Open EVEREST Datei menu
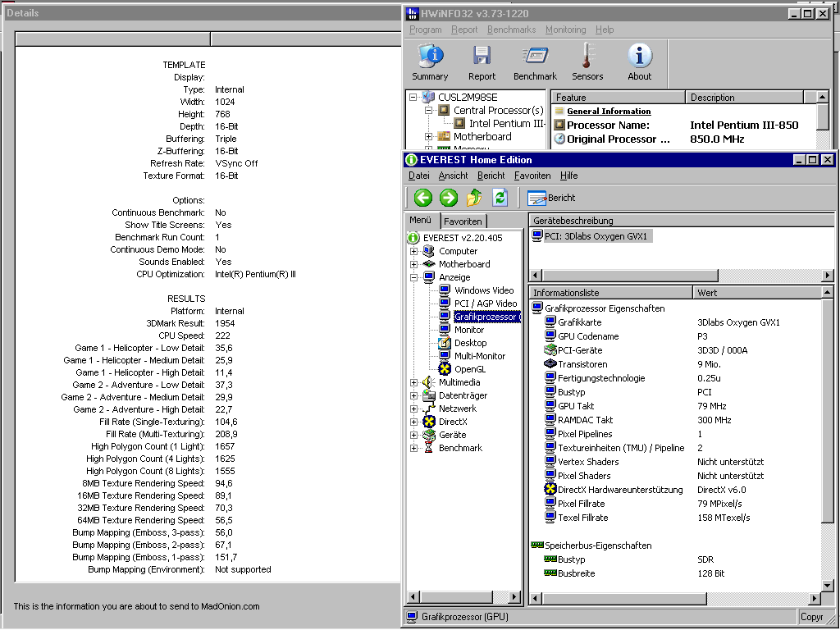Screen dimensions: 840x630 [x=418, y=176]
